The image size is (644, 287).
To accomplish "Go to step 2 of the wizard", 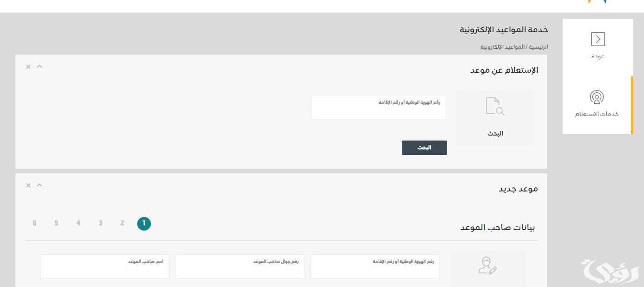I will (x=122, y=223).
